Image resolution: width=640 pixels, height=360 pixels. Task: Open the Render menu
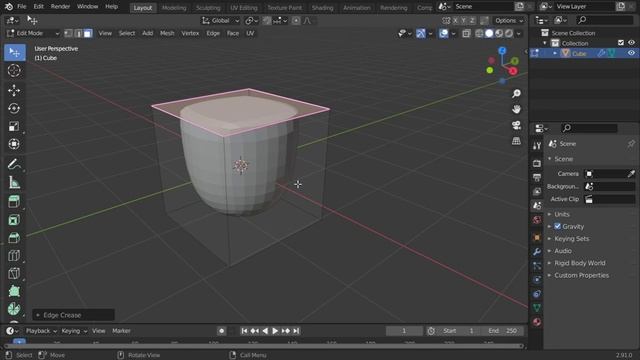(x=60, y=7)
